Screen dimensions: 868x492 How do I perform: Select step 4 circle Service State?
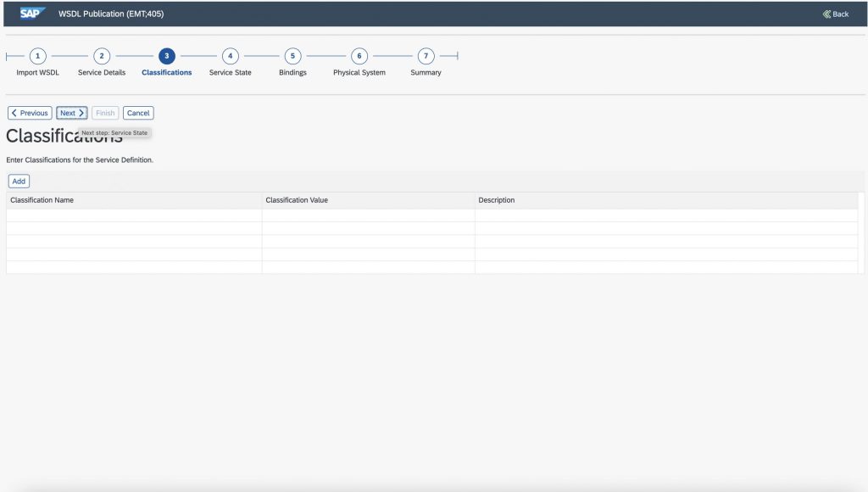click(231, 56)
